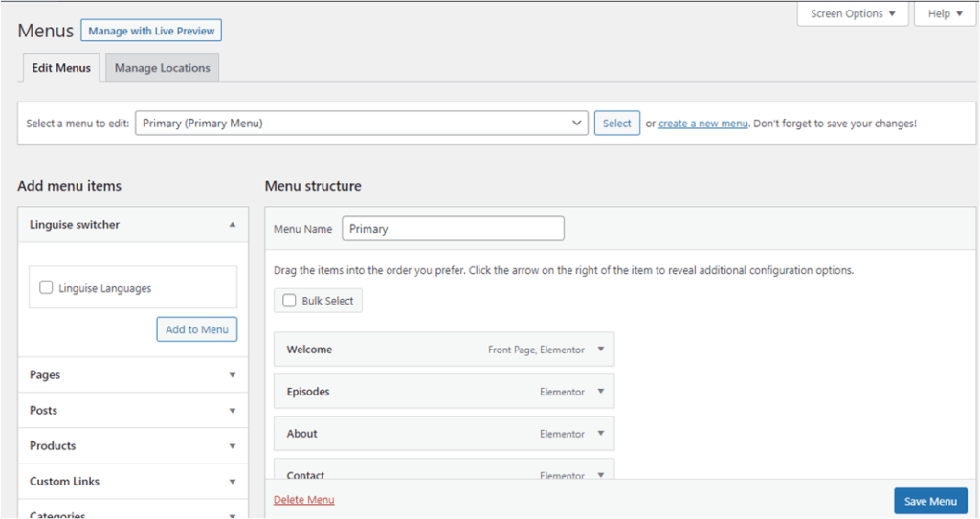
Task: Click into the Menu Name field
Action: pyautogui.click(x=453, y=229)
